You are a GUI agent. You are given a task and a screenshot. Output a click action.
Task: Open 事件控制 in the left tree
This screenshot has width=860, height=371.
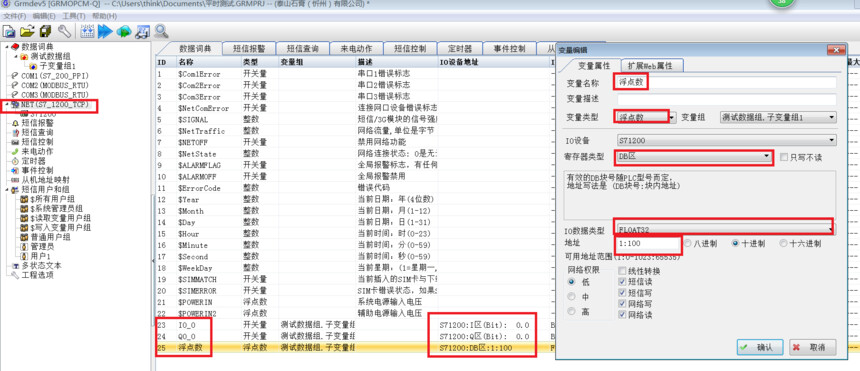pyautogui.click(x=37, y=171)
